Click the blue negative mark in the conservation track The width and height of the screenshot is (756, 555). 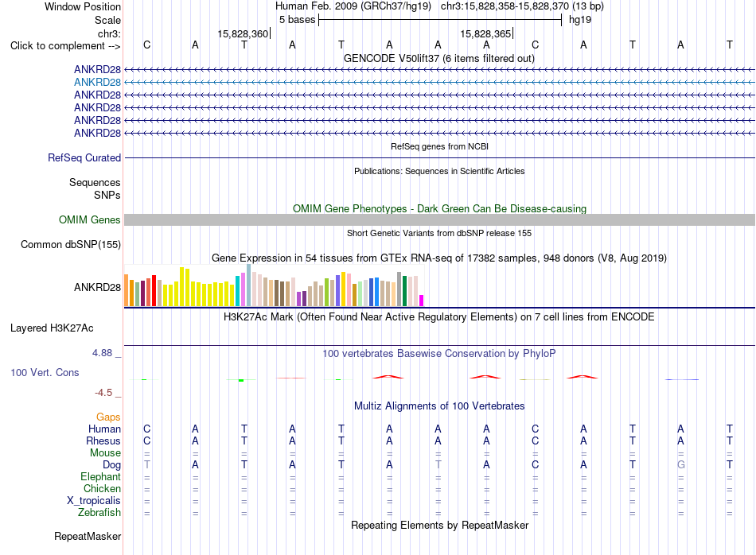(x=681, y=379)
